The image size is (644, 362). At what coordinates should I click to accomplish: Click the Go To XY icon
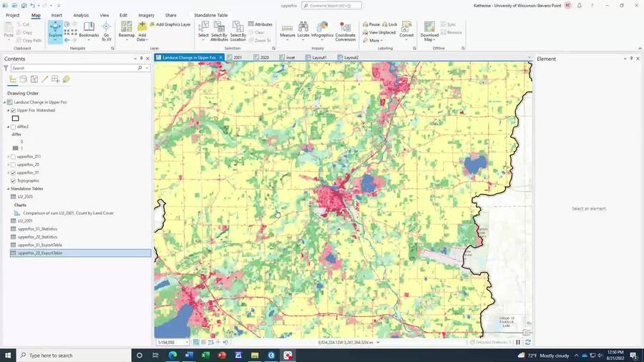[107, 27]
